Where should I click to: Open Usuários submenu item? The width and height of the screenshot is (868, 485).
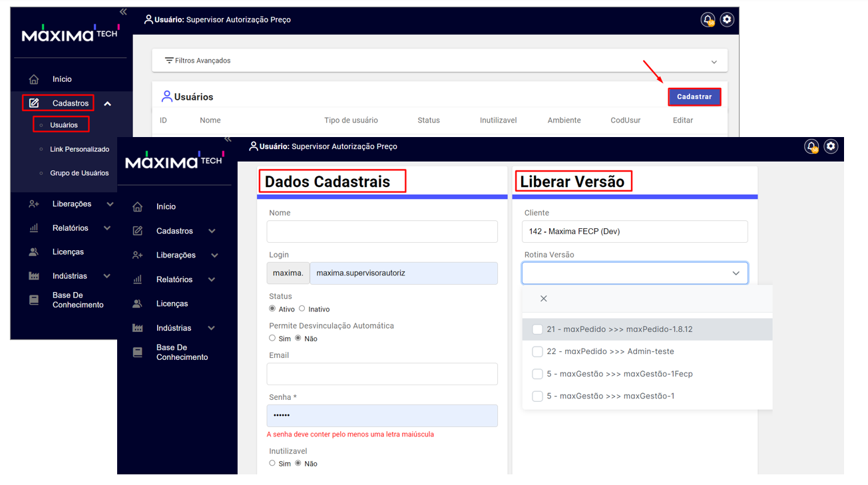[64, 125]
